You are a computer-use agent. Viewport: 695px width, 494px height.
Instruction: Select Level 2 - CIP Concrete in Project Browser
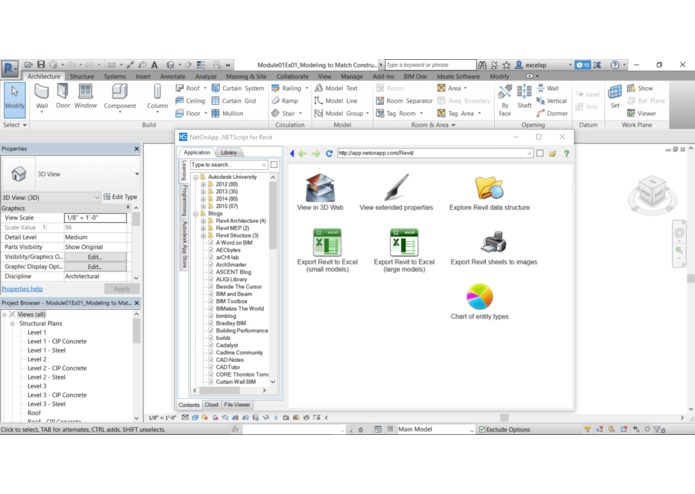(x=57, y=368)
